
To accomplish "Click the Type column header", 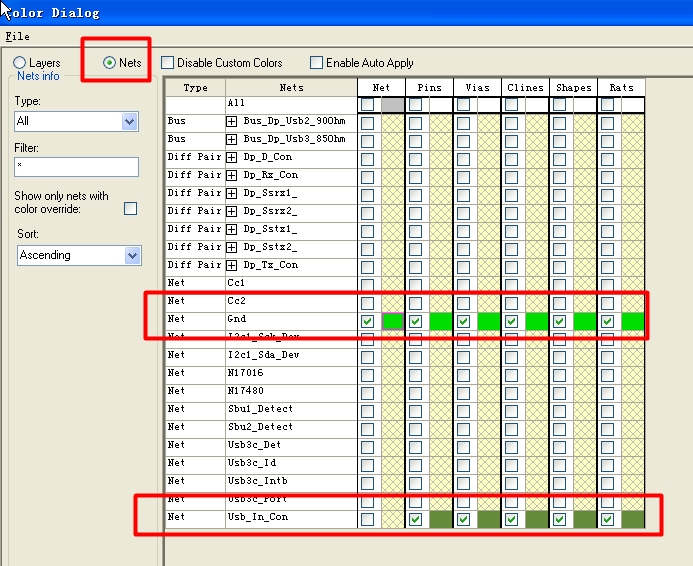I will (195, 88).
